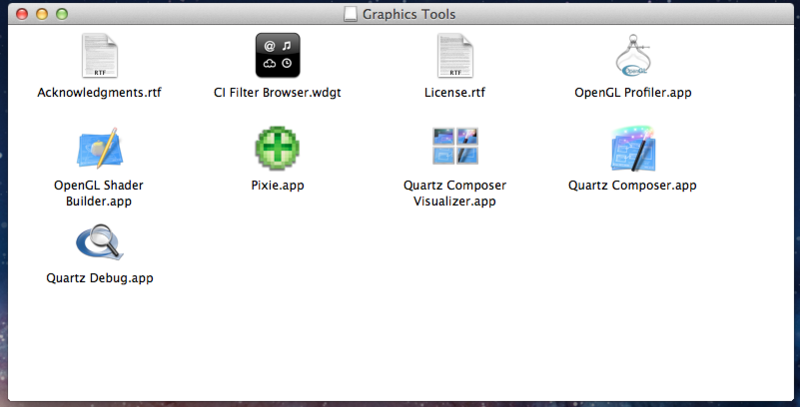This screenshot has height=407, width=800.
Task: Click the 'License.rtf' file name label
Action: 455,92
